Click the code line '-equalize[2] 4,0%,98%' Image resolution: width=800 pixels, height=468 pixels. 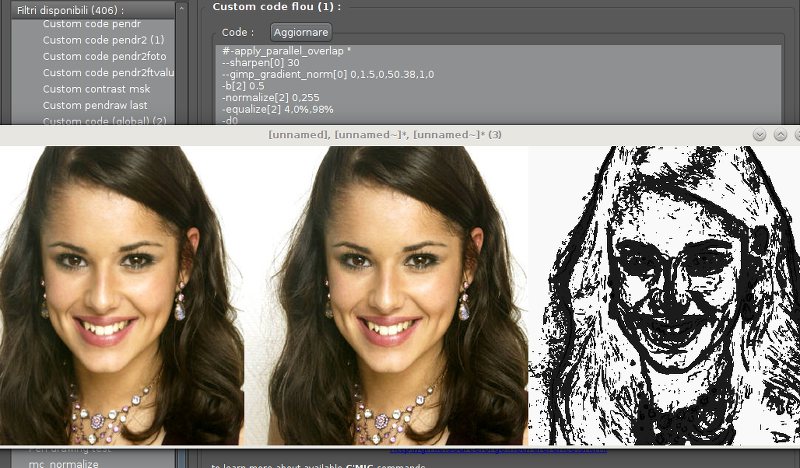point(278,109)
